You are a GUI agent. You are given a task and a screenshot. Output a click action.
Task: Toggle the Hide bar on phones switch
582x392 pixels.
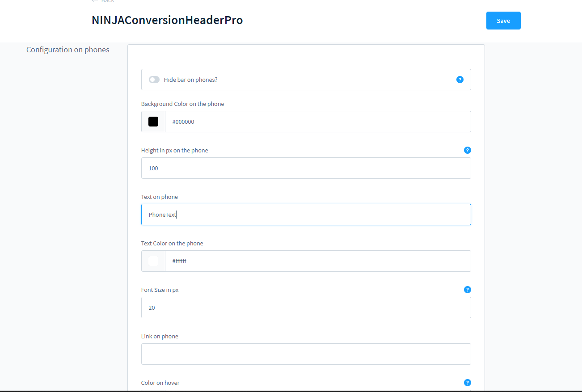[154, 80]
